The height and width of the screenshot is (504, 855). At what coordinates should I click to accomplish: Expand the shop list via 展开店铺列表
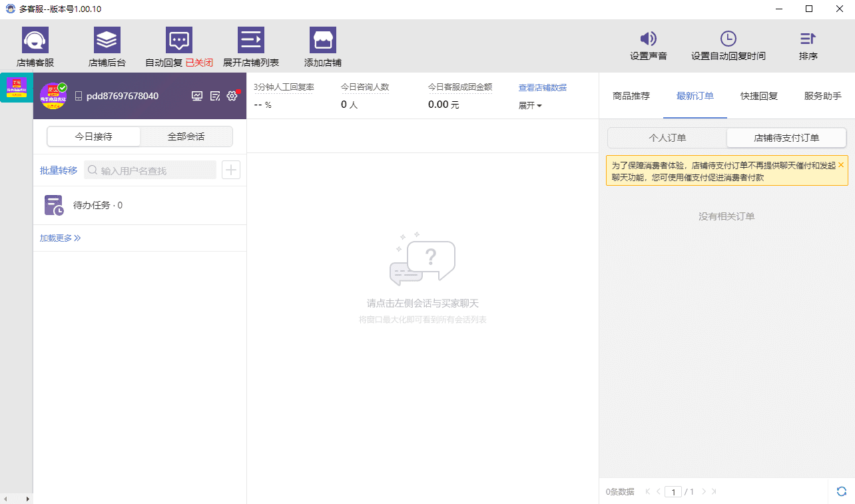pyautogui.click(x=251, y=47)
